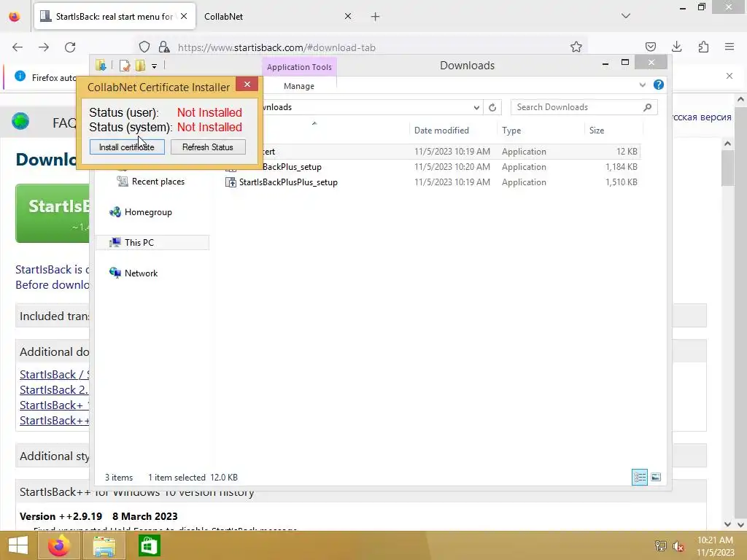
Task: Sort files by Size column
Action: [x=614, y=131]
